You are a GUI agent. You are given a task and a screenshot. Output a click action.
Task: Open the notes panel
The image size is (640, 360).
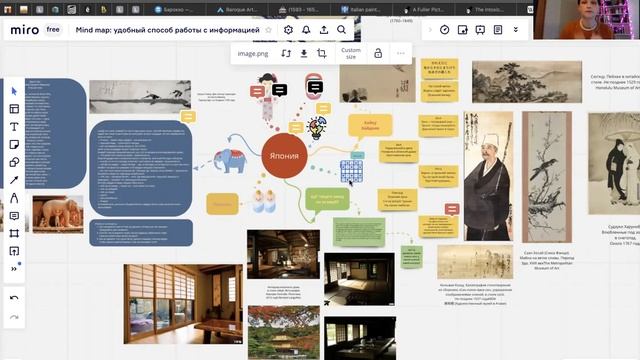coord(498,30)
